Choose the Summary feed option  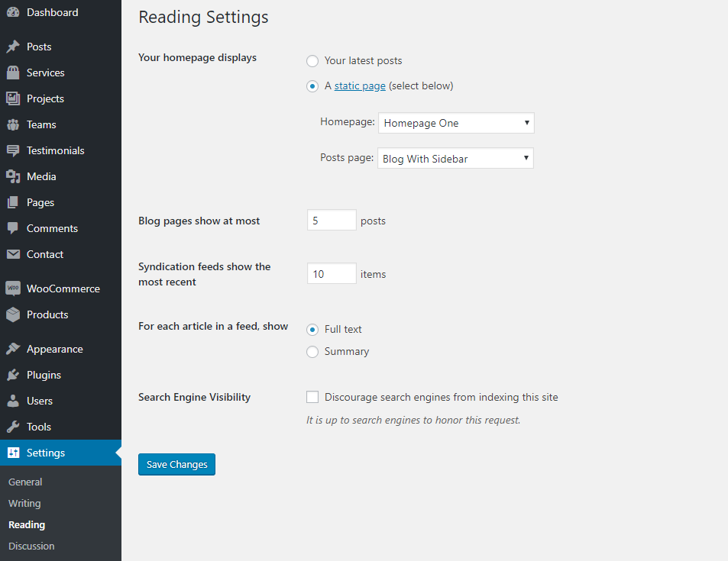312,352
